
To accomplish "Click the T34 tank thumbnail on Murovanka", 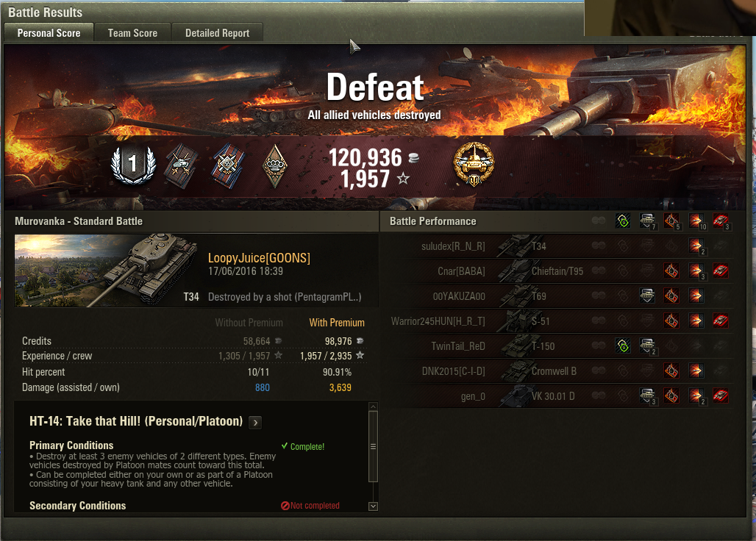I will (107, 270).
